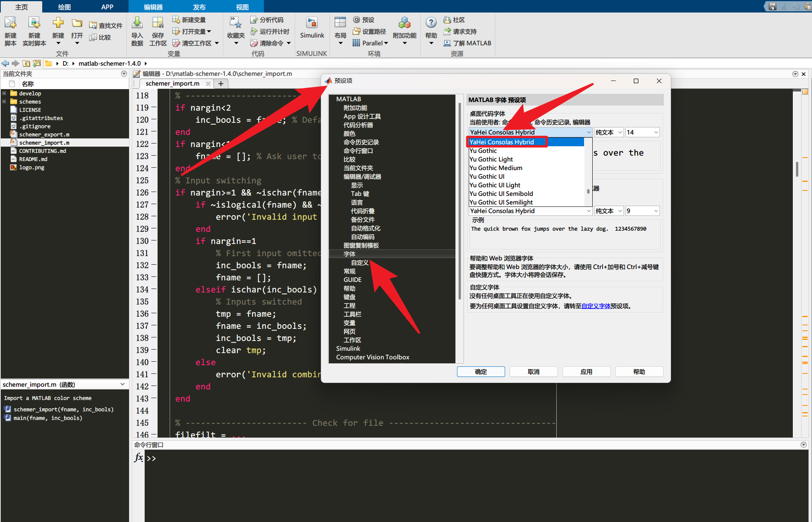Click the Help (帮助) question mark icon
The image size is (812, 522).
(431, 23)
